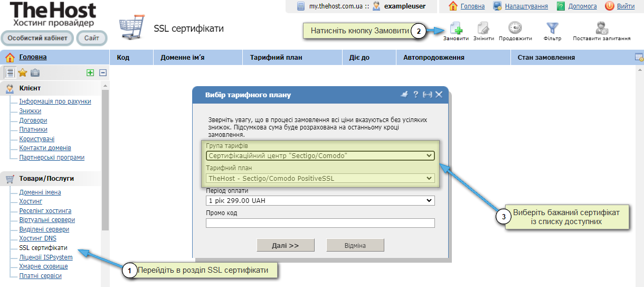The height and width of the screenshot is (287, 644).
Task: Open Доменні імена
Action: click(x=40, y=192)
